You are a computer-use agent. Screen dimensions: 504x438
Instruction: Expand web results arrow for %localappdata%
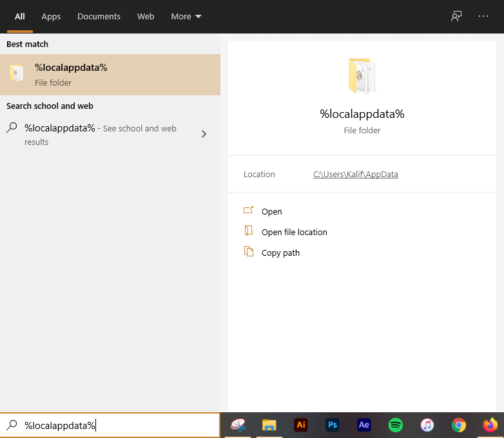(x=204, y=134)
